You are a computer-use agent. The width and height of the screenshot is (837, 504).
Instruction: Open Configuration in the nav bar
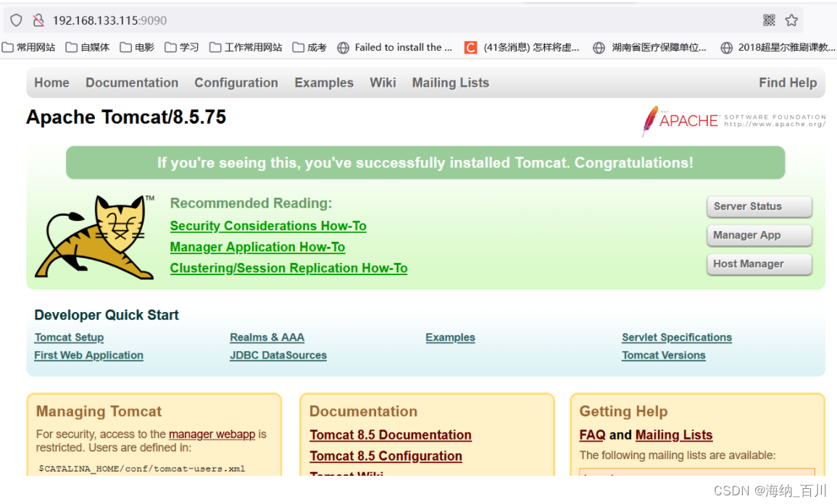coord(236,83)
